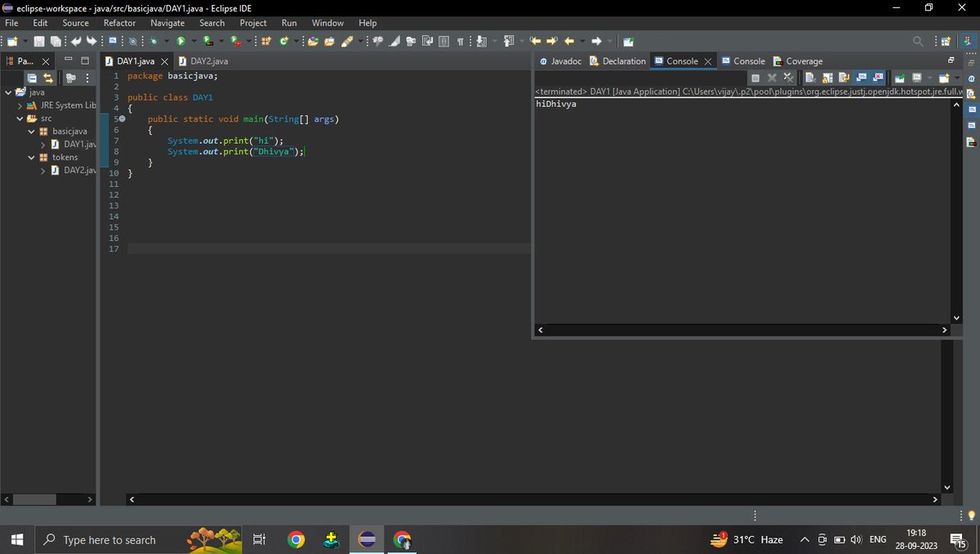Click the Save toolbar icon
The width and height of the screenshot is (980, 554).
click(38, 41)
